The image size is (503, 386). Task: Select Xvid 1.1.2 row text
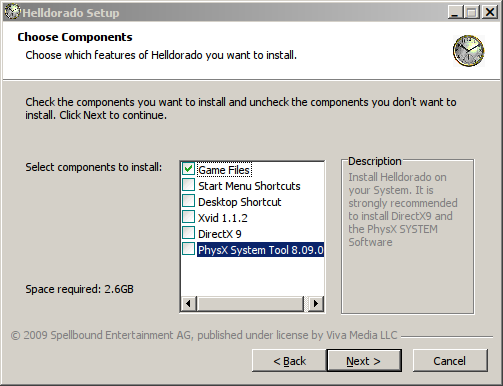click(223, 218)
